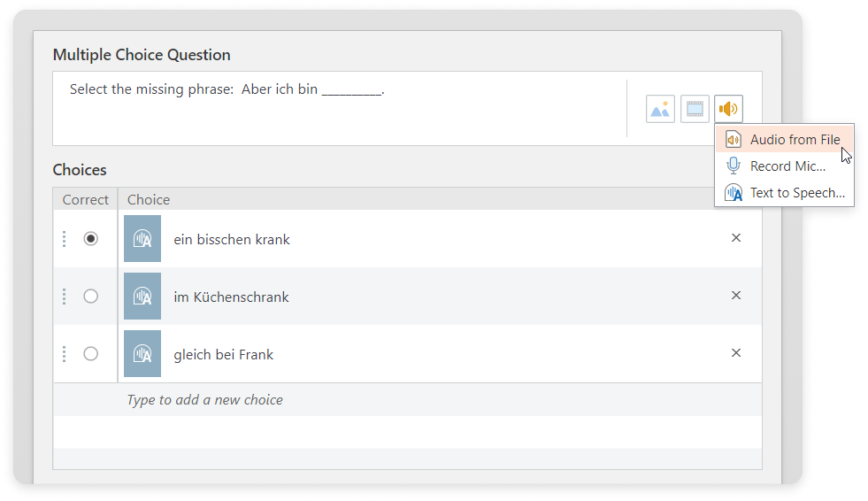Remove the 'gleich bei Frank' choice
Viewport: 868px width, 501px height.
735,352
